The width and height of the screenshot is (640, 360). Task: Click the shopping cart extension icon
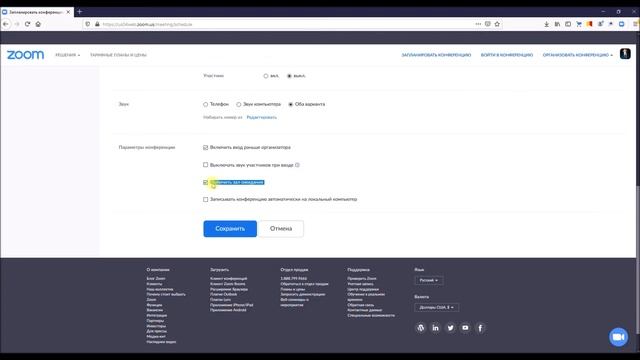coord(579,24)
